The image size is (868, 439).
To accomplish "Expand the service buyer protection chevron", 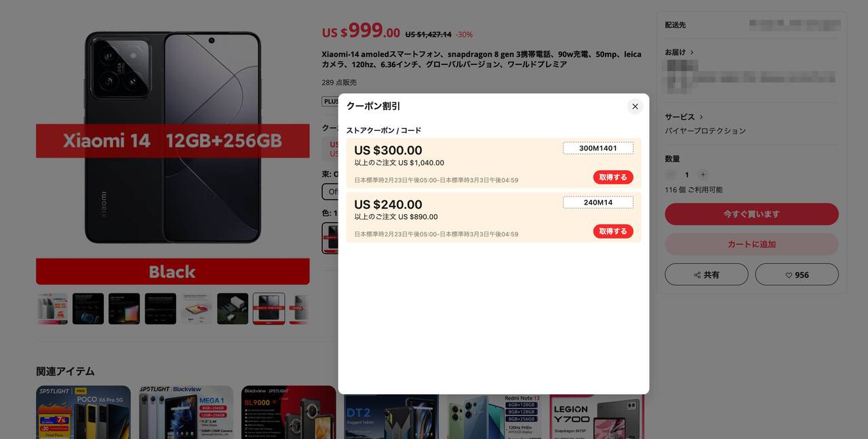I will tap(701, 117).
